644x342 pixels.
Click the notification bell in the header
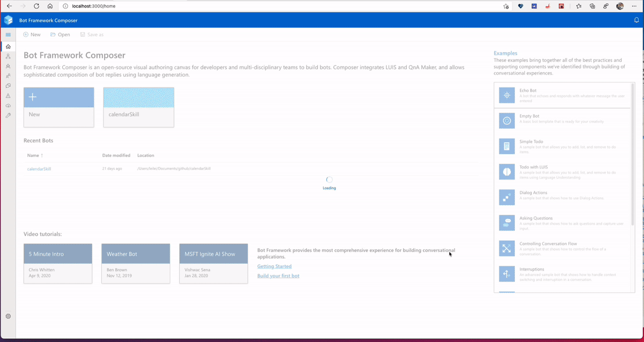[636, 20]
